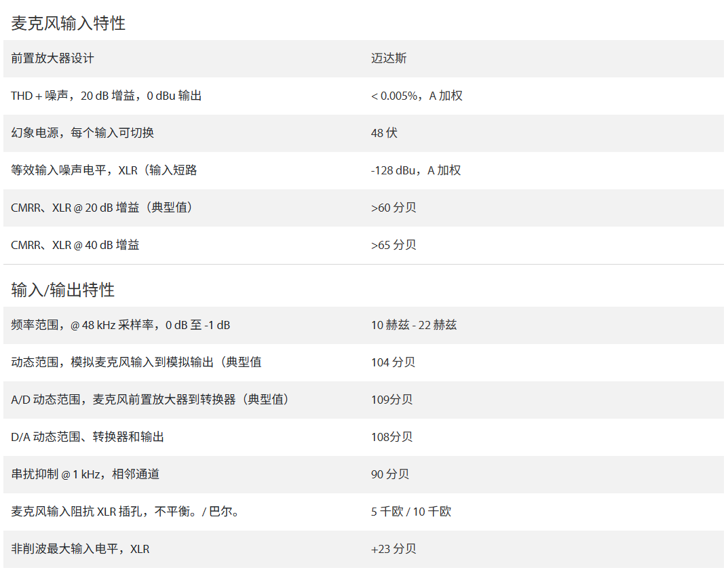Click the 串扰抑制 @ 1 kHz row label
Screen dimensions: 728x572
tap(85, 474)
